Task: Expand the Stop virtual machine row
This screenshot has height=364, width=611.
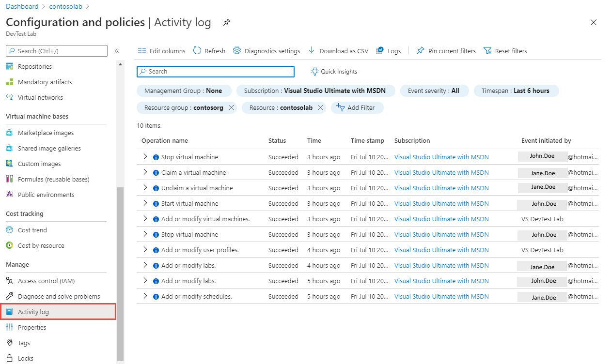Action: [x=145, y=157]
